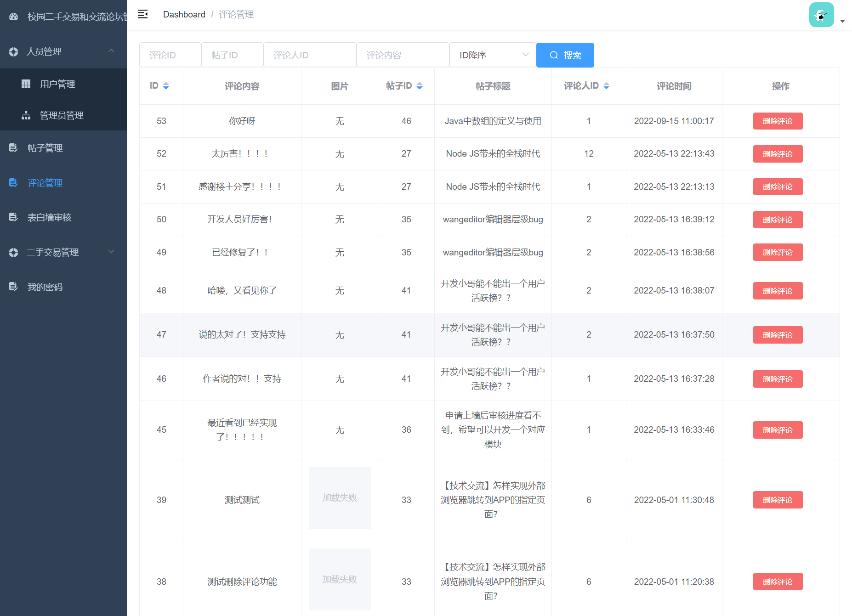852x616 pixels.
Task: Click commenter ID 12 in row 52
Action: click(589, 154)
